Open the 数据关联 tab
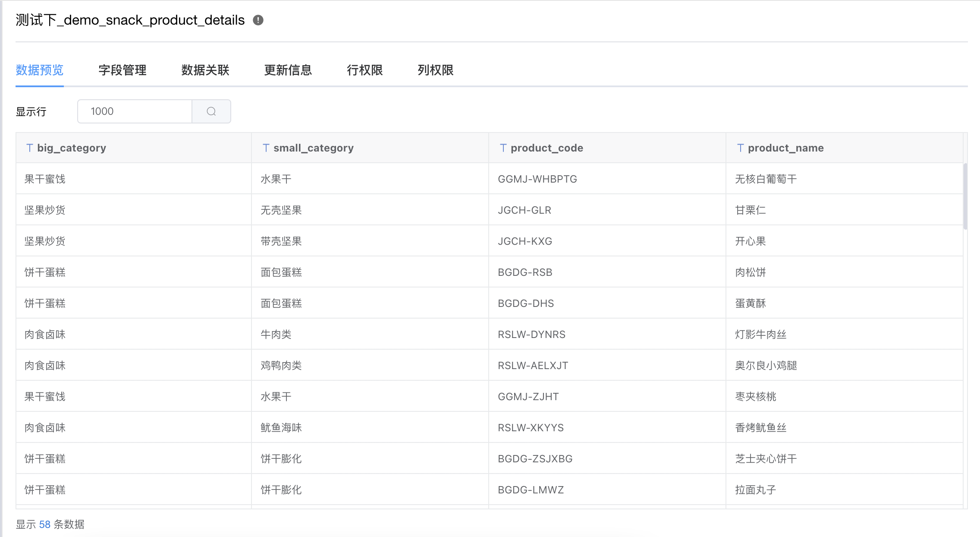 point(205,70)
